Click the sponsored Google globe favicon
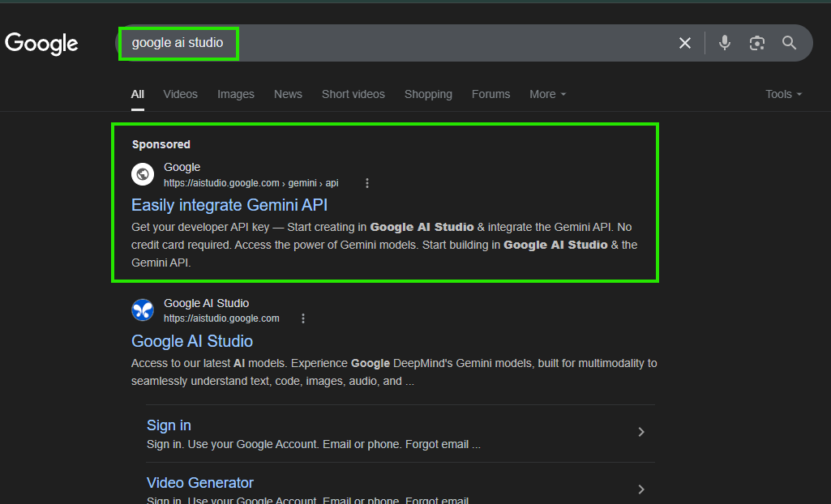Image resolution: width=831 pixels, height=504 pixels. (143, 174)
